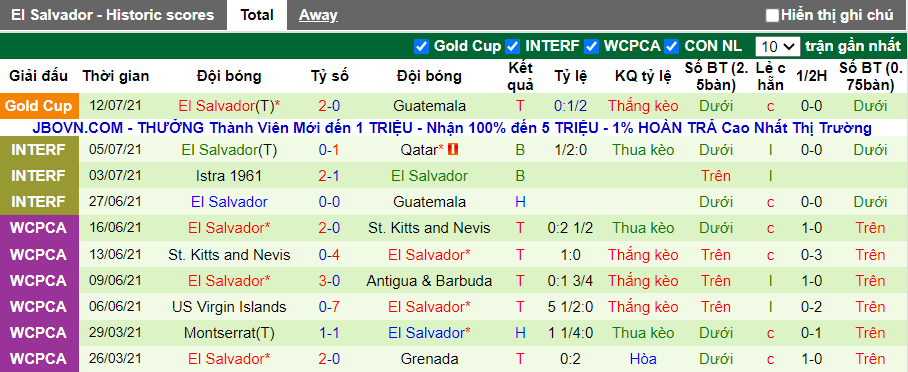The image size is (908, 372).
Task: Open the Istra 1961 team link
Action: [x=229, y=176]
